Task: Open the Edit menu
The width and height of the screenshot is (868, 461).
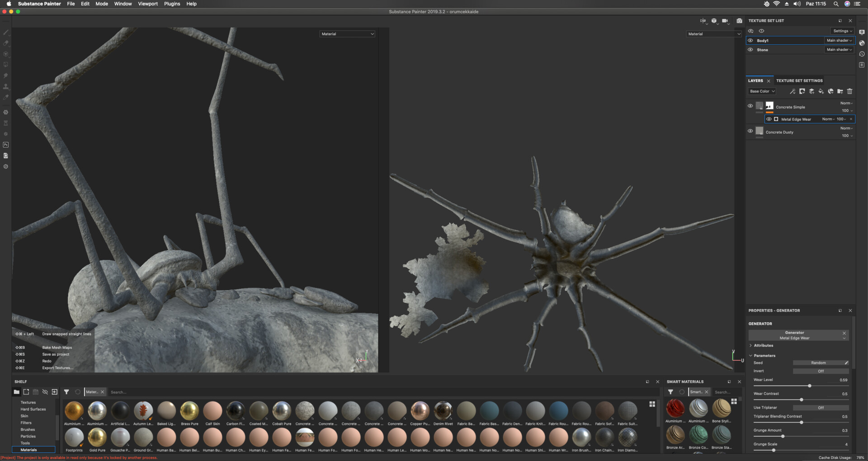Action: coord(85,4)
